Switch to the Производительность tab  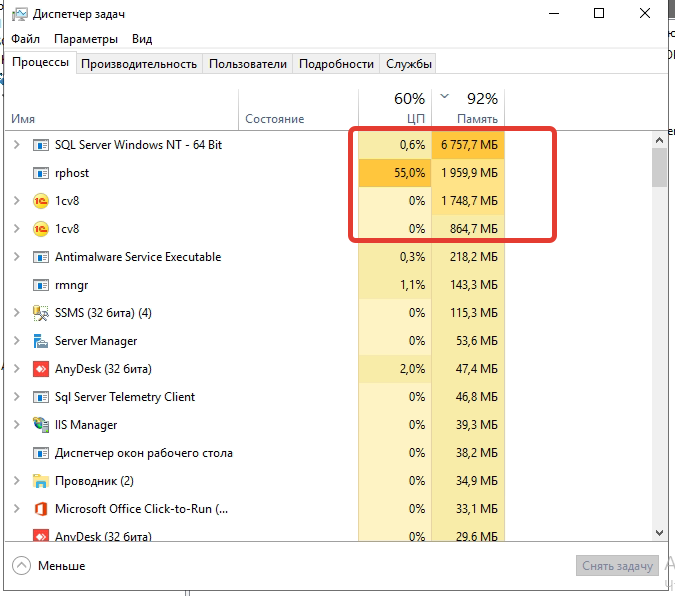tap(139, 64)
